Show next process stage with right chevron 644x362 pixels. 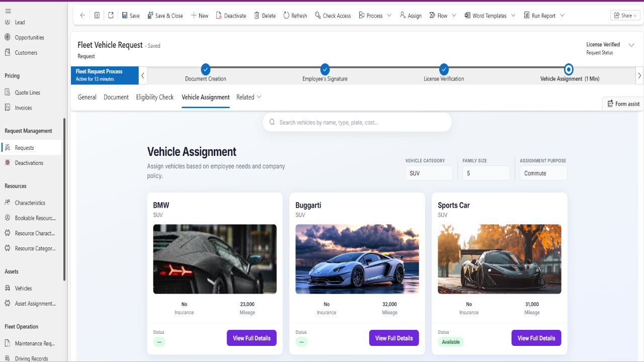(639, 75)
